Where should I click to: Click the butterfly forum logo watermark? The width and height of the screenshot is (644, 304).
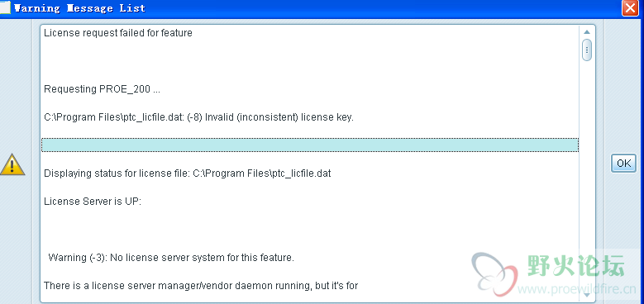[494, 273]
